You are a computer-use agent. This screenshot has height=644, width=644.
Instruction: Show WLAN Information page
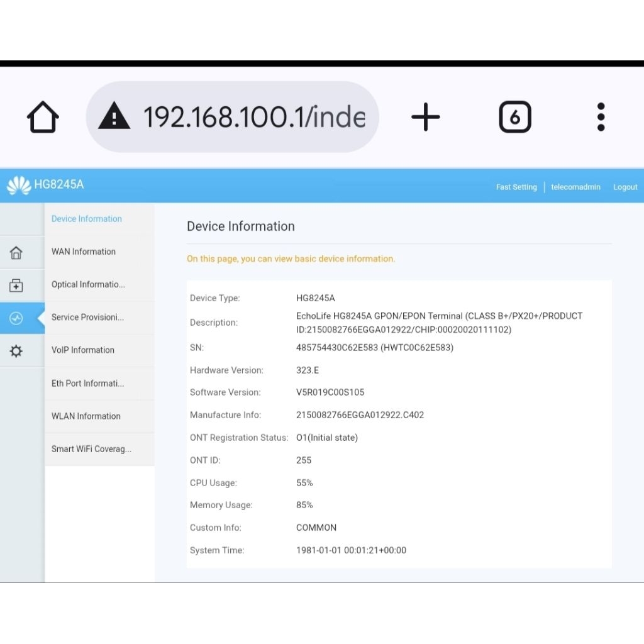pos(86,416)
